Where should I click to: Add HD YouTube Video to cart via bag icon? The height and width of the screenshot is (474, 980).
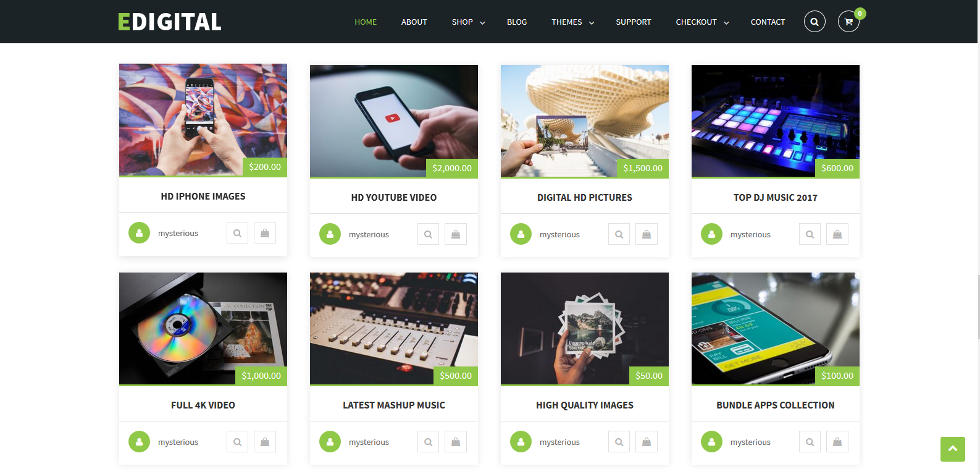456,234
